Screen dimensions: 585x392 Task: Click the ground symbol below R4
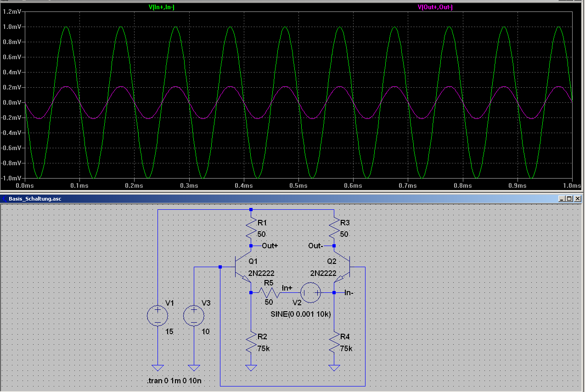click(334, 368)
